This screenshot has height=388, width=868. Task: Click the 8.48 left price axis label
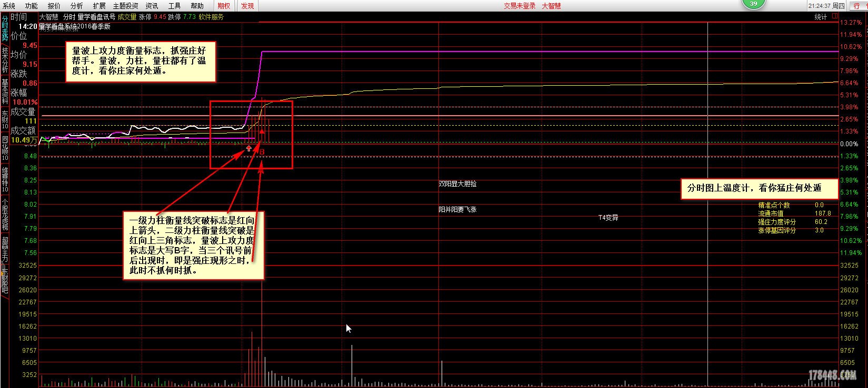coord(31,156)
